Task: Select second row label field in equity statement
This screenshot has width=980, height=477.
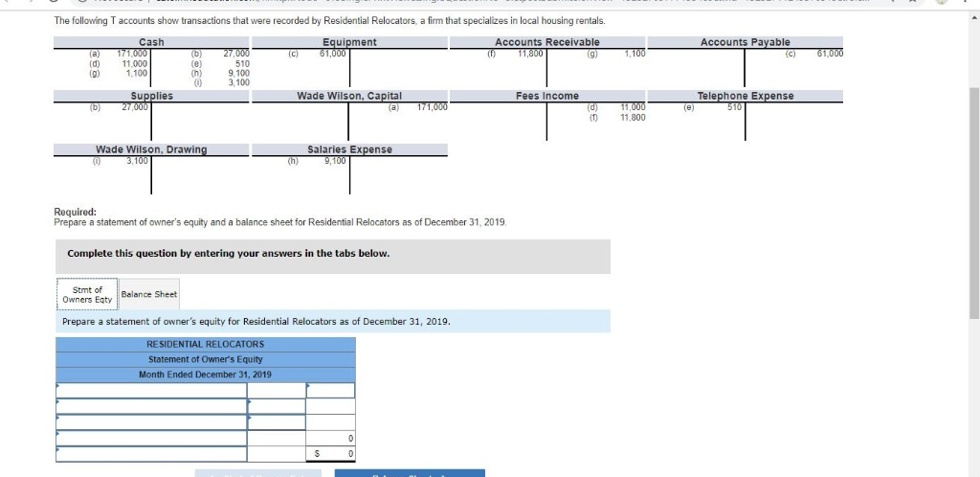Action: (x=151, y=406)
